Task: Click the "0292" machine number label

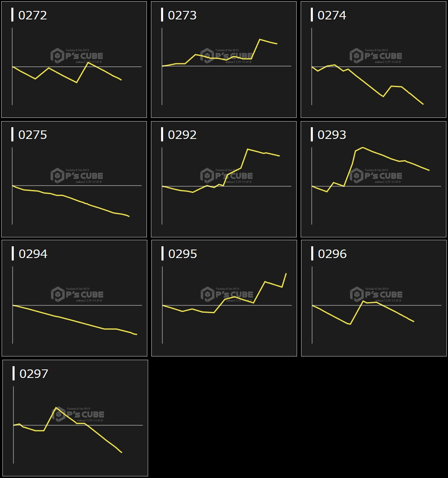Action: pyautogui.click(x=182, y=135)
